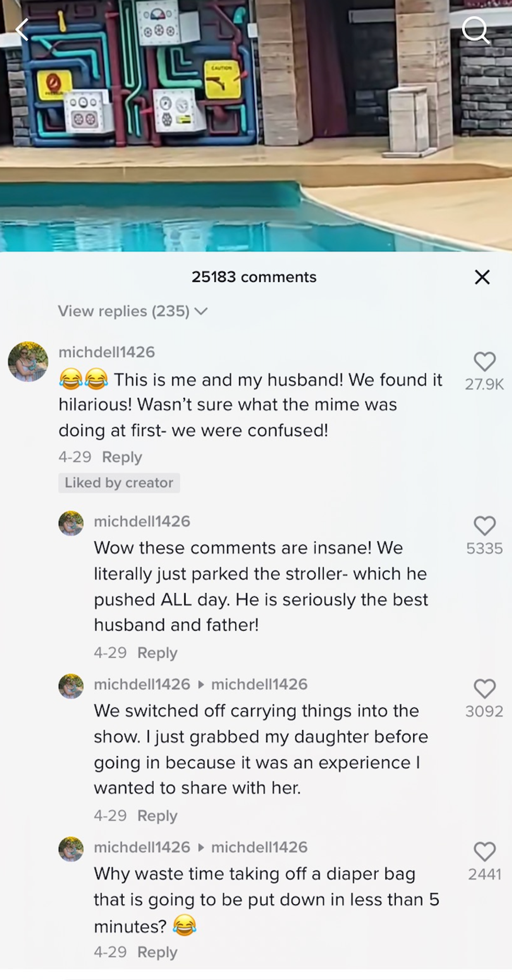The width and height of the screenshot is (512, 980).
Task: Tap the Liked by creator badge
Action: (x=119, y=483)
